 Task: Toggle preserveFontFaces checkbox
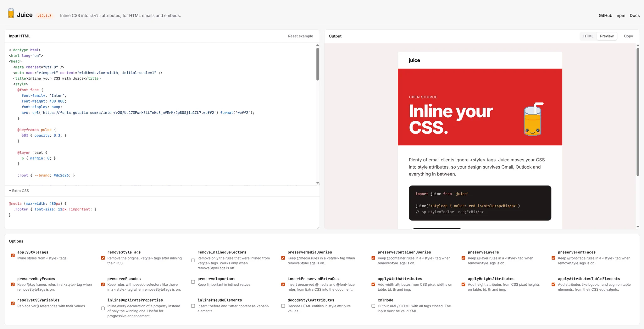coord(553,258)
